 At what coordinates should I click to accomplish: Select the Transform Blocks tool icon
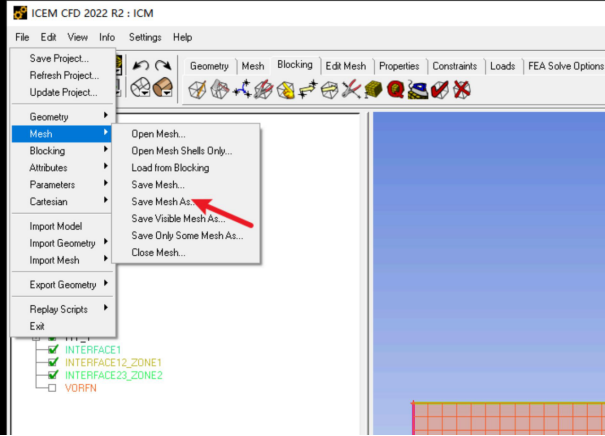330,90
